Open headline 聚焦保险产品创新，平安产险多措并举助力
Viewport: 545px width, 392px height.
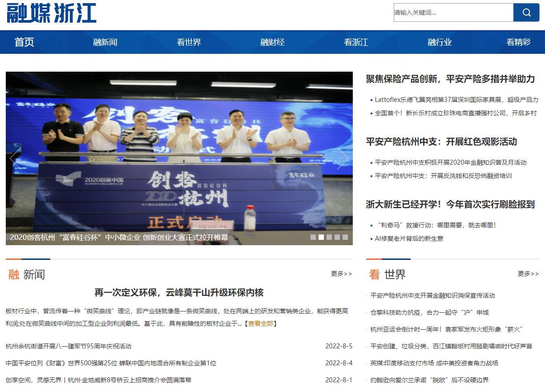(450, 79)
